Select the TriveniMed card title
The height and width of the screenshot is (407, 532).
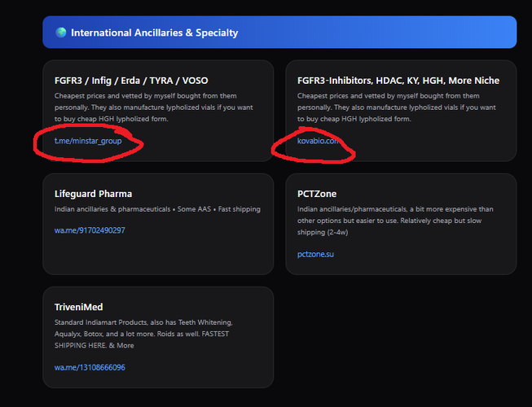click(79, 307)
